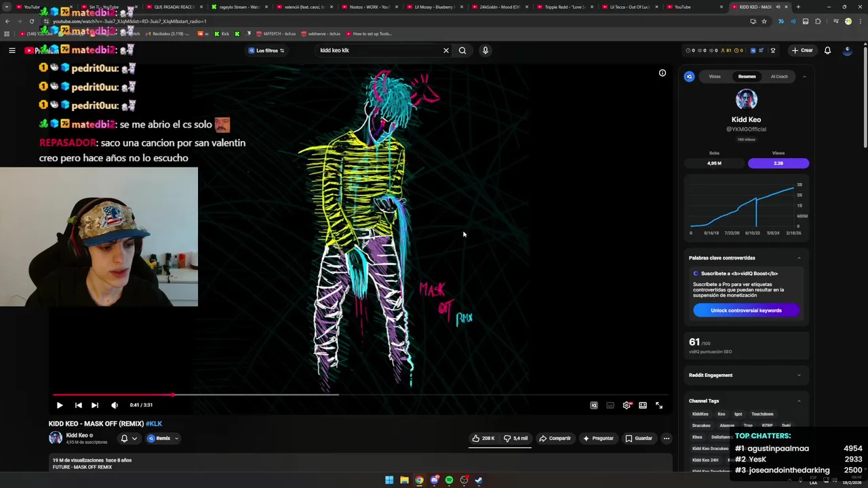Open Steam from taskbar
The image size is (868, 488).
click(479, 481)
